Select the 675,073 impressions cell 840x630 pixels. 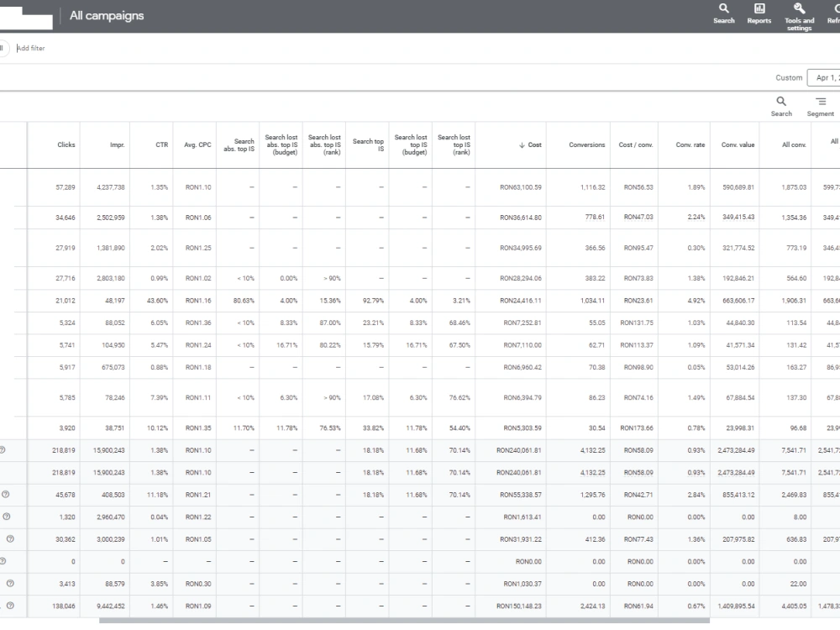click(x=113, y=368)
